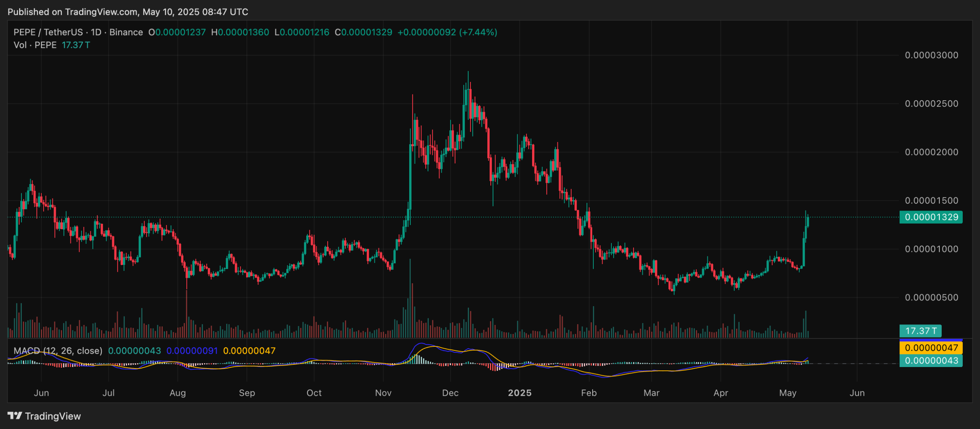Click the MACD (12, 26, close) legend

[x=58, y=351]
